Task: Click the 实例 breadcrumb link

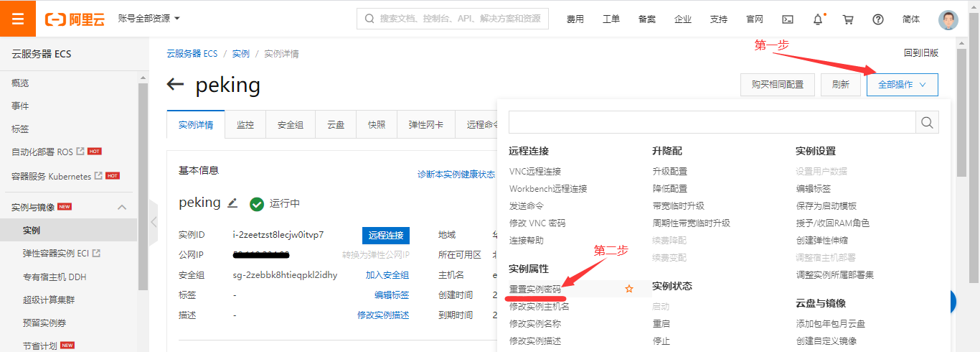Action: click(241, 54)
